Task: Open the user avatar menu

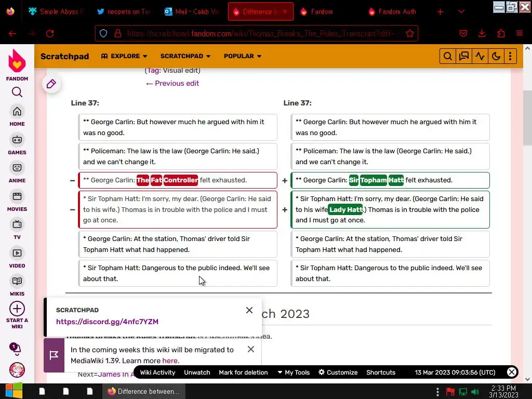Action: tap(17, 370)
